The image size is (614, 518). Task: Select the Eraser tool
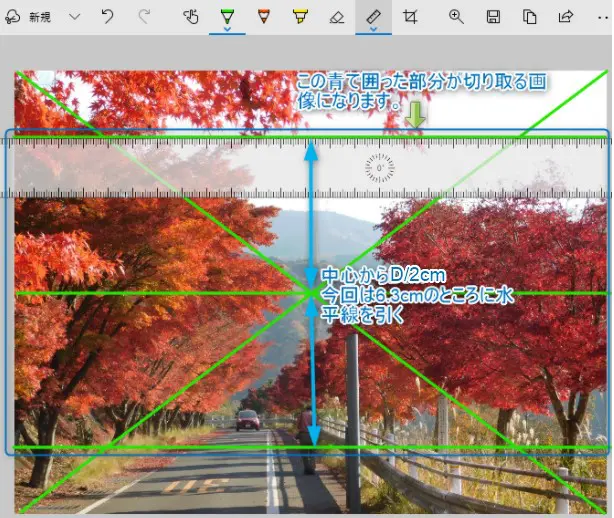point(337,17)
